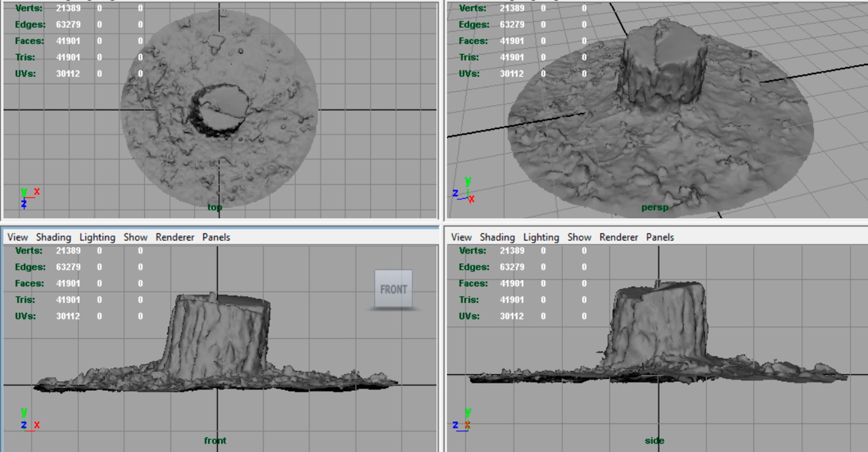868x452 pixels.
Task: Click UVs count 30112 in front viewport
Action: (x=68, y=316)
